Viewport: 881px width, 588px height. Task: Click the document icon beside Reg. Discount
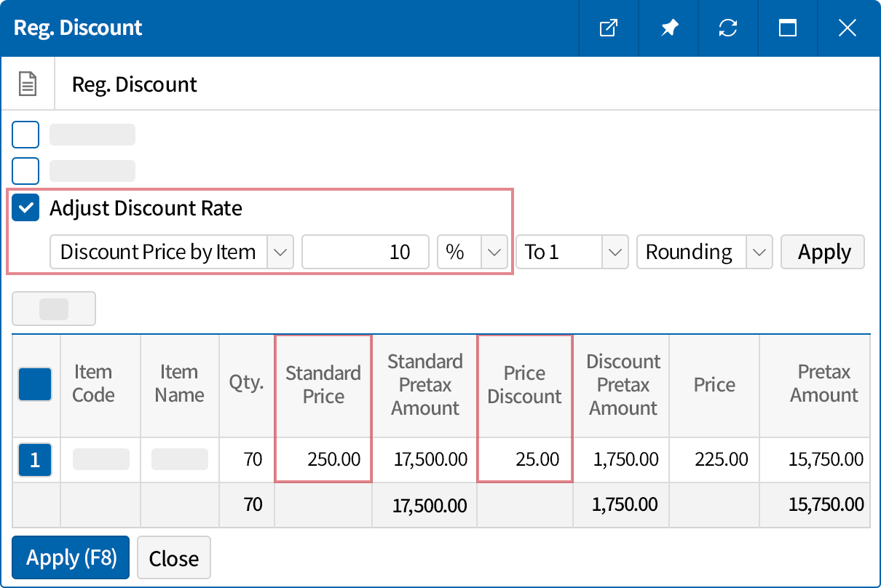click(27, 84)
